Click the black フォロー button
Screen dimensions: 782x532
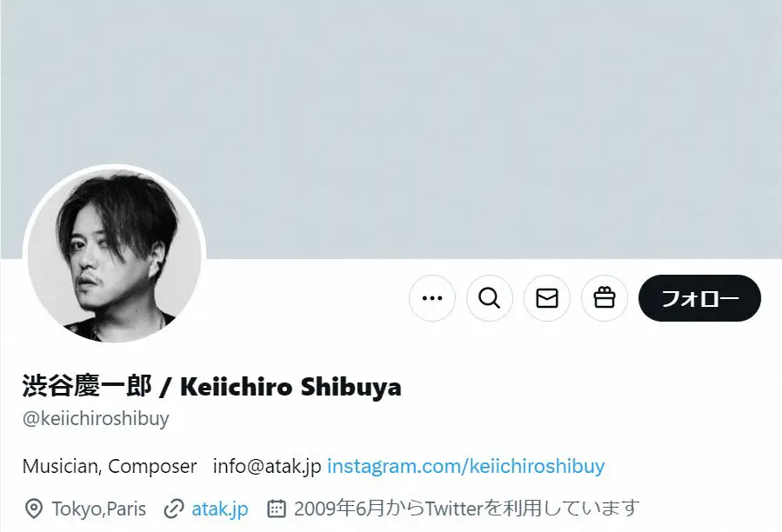pyautogui.click(x=699, y=298)
